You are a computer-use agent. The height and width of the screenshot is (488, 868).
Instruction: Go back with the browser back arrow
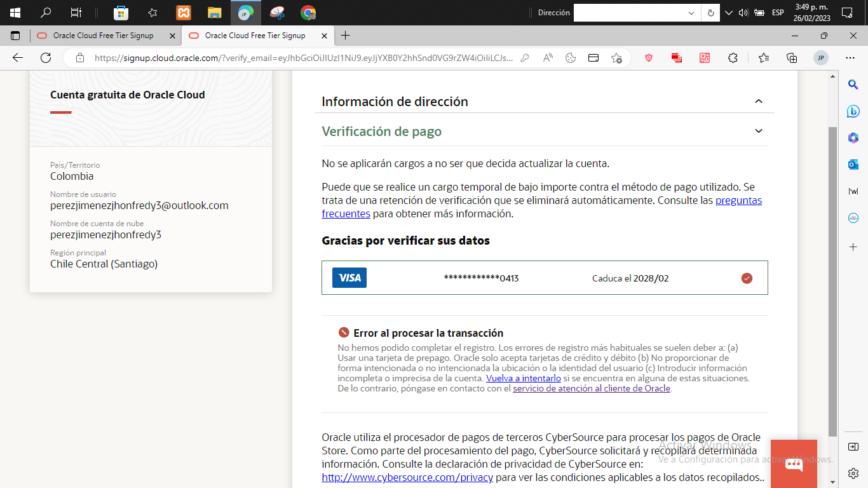[x=18, y=58]
